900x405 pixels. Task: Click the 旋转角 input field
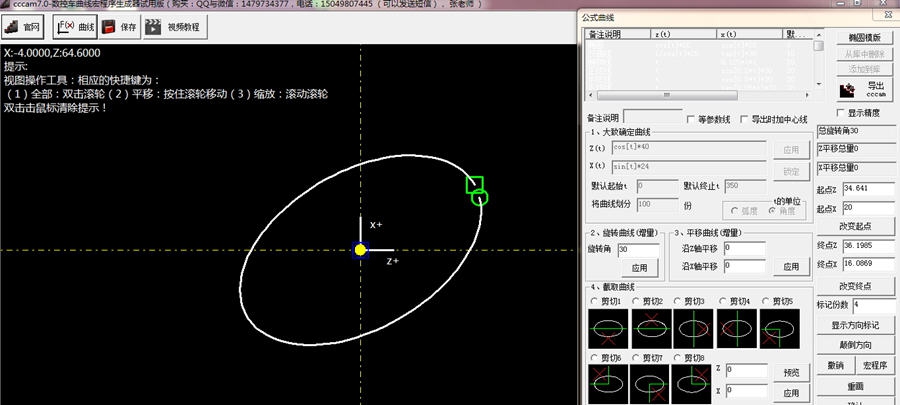pos(638,250)
